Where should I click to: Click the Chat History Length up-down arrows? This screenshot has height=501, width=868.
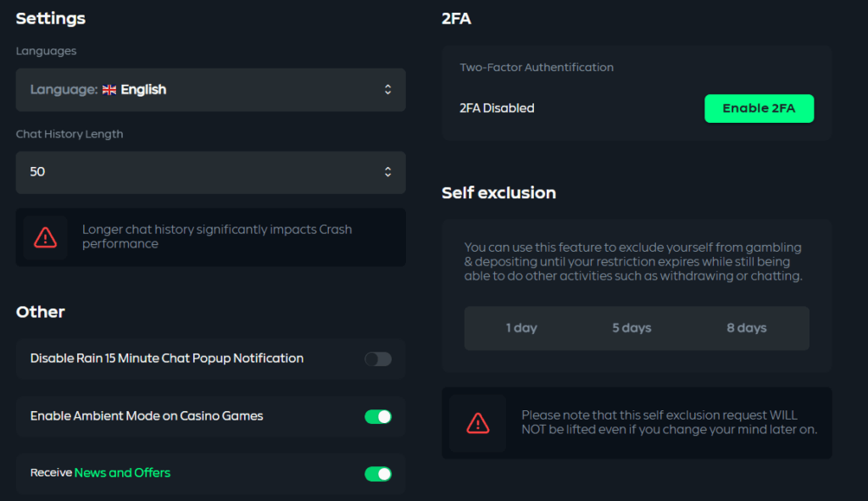(x=387, y=172)
